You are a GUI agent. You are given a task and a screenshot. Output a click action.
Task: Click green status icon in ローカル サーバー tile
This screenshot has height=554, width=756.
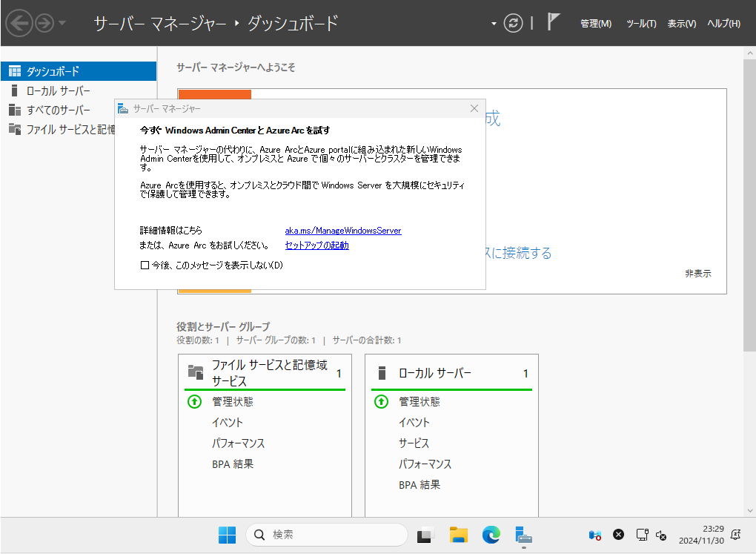(382, 401)
